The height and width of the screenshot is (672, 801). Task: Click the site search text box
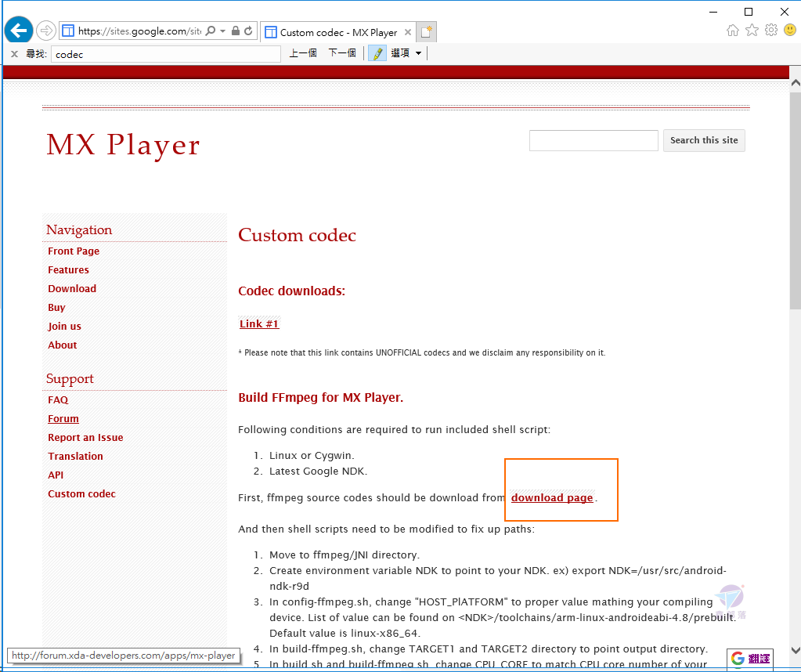pos(594,140)
